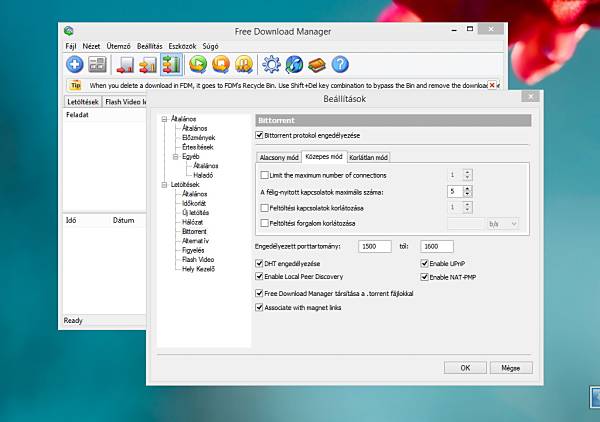Click Mégse to cancel settings
600x422 pixels.
click(x=511, y=368)
